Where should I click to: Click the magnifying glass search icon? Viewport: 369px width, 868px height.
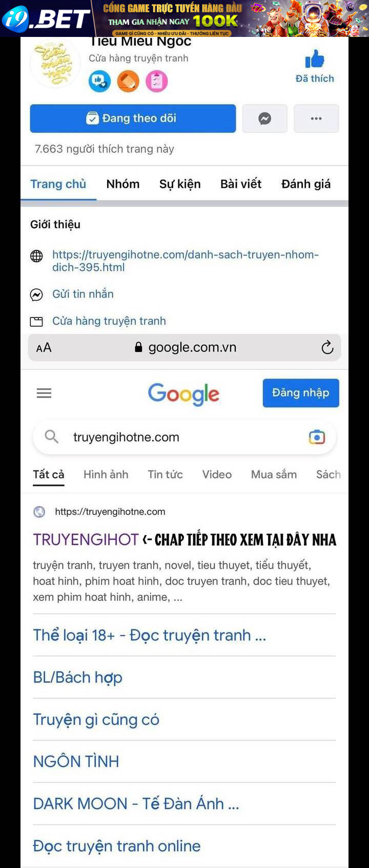pos(51,437)
